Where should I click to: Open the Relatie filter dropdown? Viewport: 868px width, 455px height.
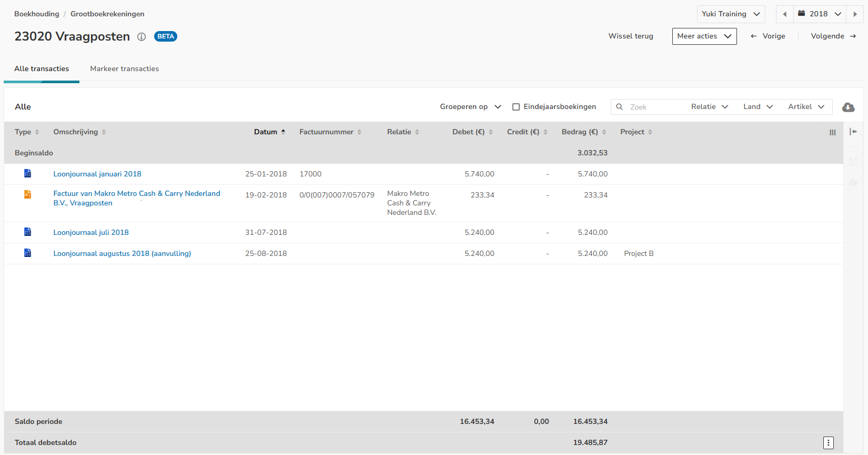[x=710, y=107]
